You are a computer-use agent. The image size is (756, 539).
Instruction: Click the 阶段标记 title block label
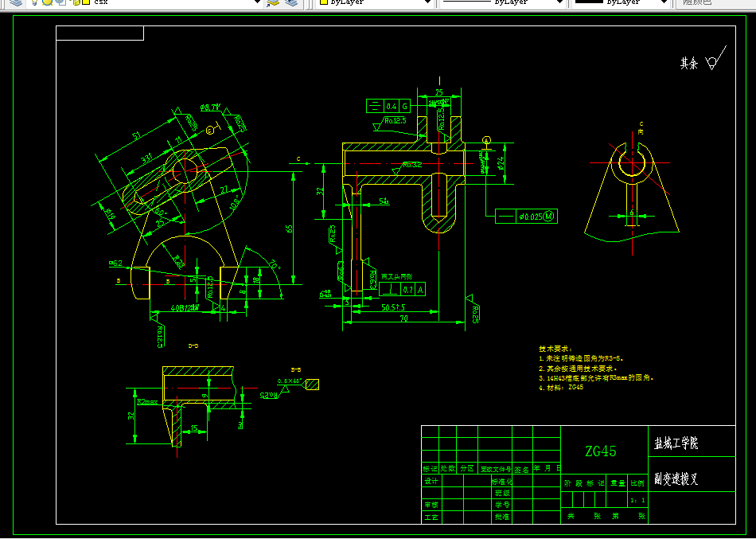click(x=584, y=483)
